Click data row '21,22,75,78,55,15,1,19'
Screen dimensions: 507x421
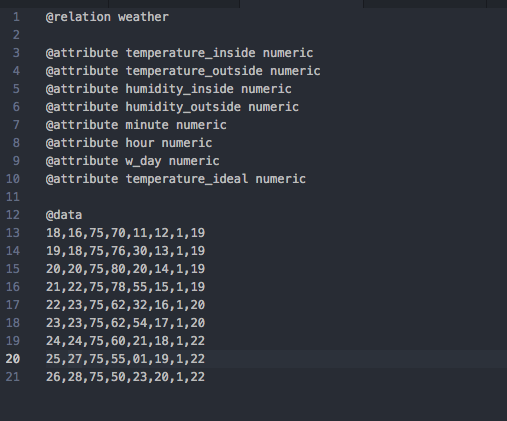coord(125,287)
